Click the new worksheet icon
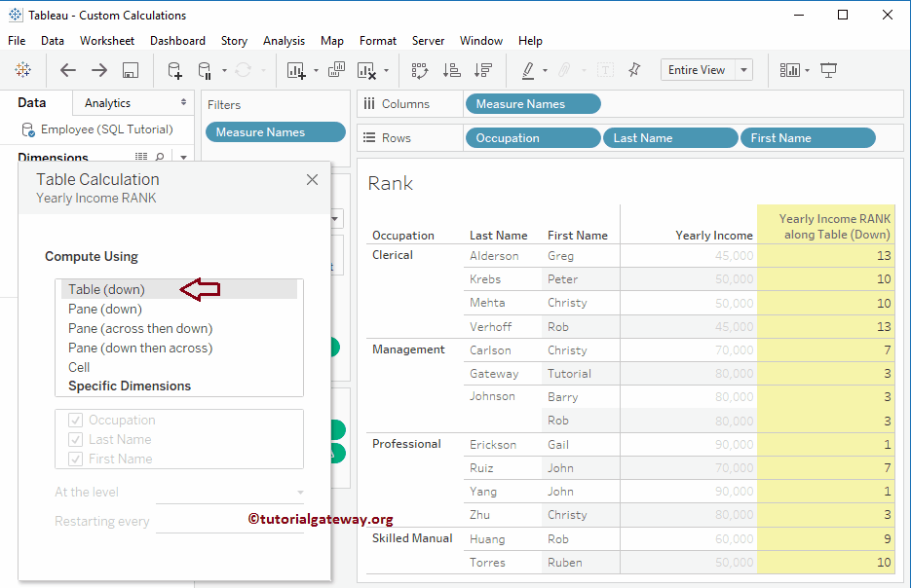 click(x=296, y=70)
